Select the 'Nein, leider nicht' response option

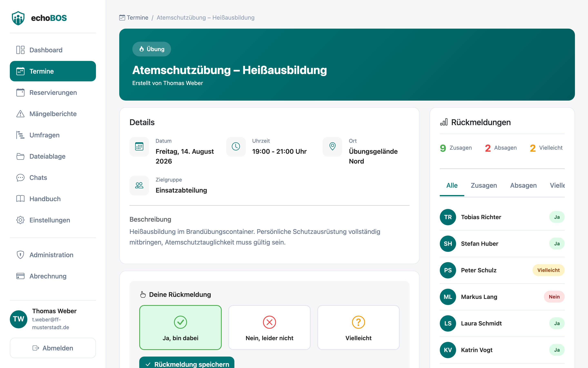tap(269, 327)
